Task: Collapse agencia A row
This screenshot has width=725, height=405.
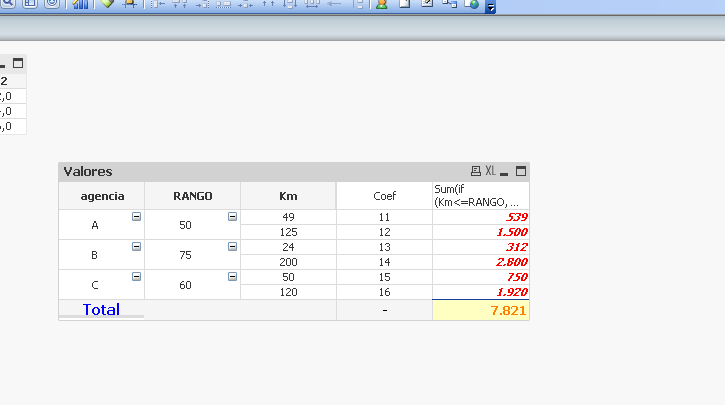Action: pos(136,216)
